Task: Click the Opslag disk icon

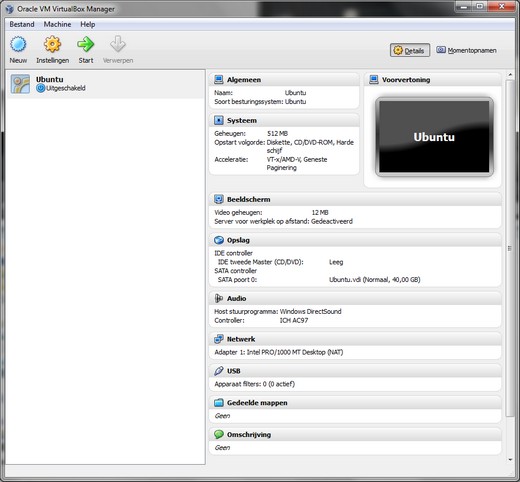Action: coord(219,240)
